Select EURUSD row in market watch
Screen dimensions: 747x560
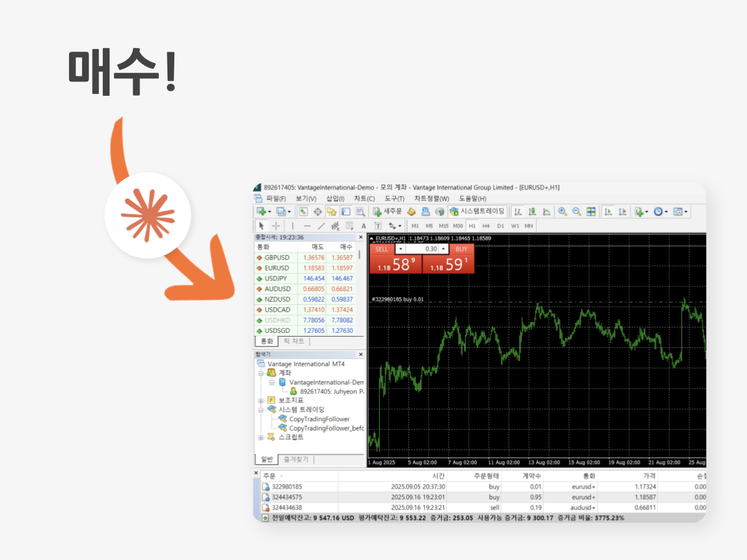(305, 268)
